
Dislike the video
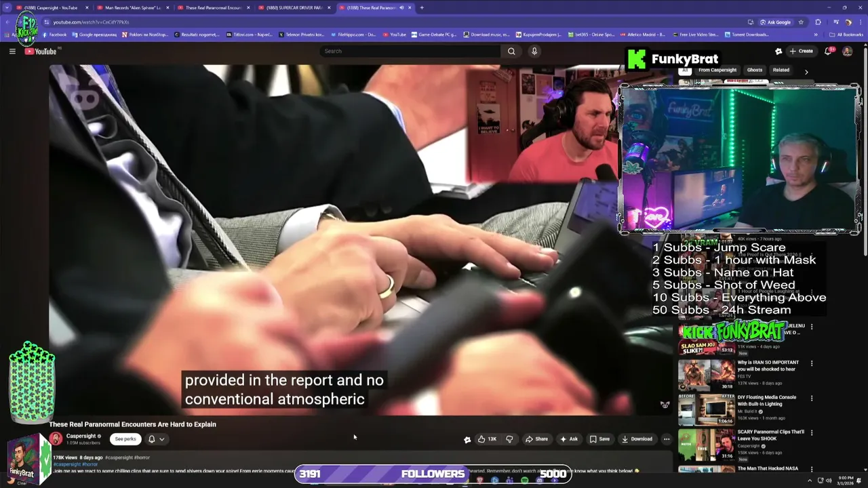[x=509, y=439]
